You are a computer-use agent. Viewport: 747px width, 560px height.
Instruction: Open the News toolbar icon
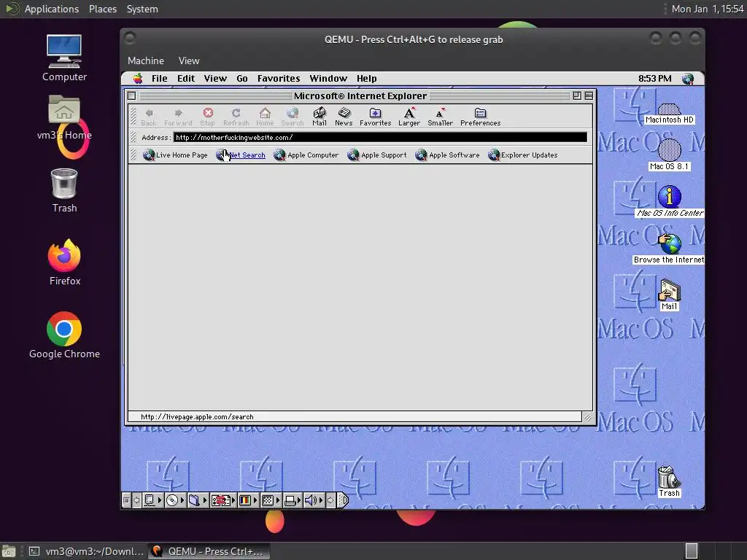344,117
